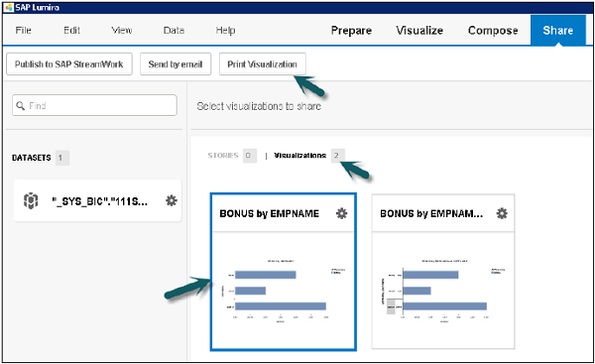Click the Send by email button
Screen dimensions: 595x364
[x=176, y=64]
